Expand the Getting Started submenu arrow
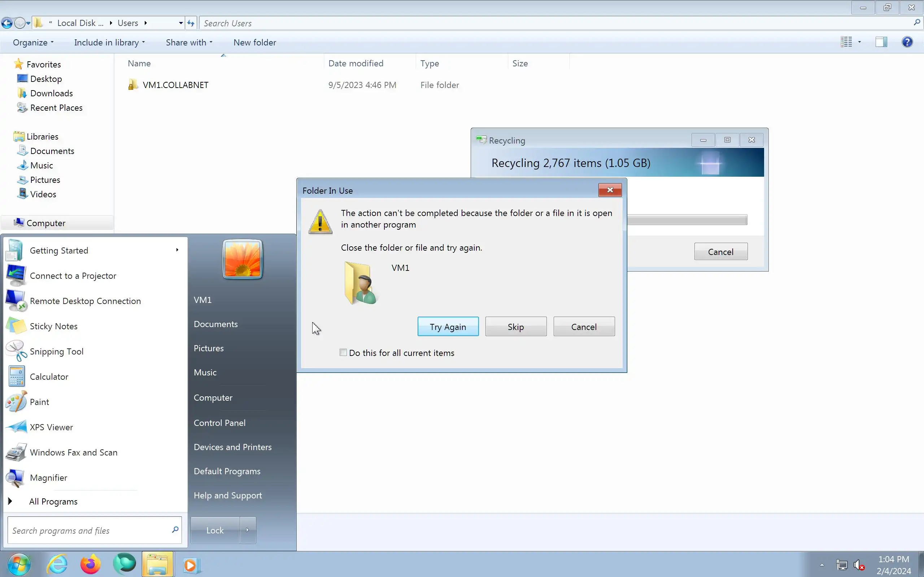 point(177,250)
